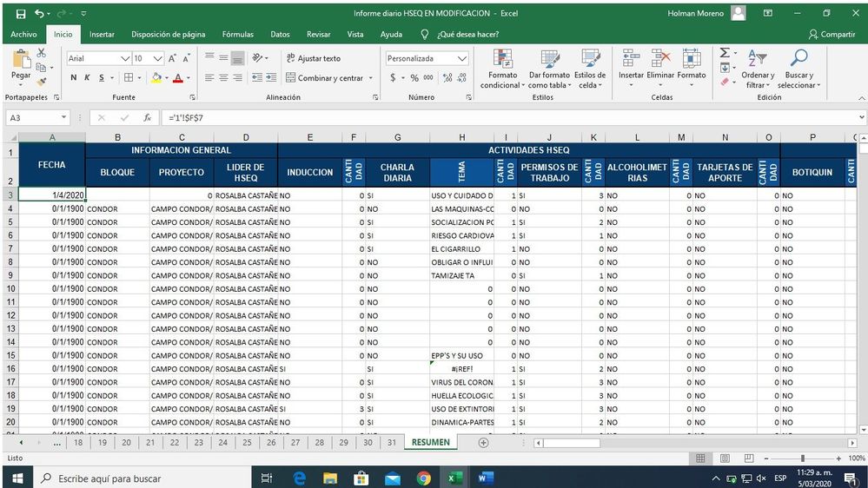
Task: Open Google Chrome from the taskbar
Action: (423, 478)
